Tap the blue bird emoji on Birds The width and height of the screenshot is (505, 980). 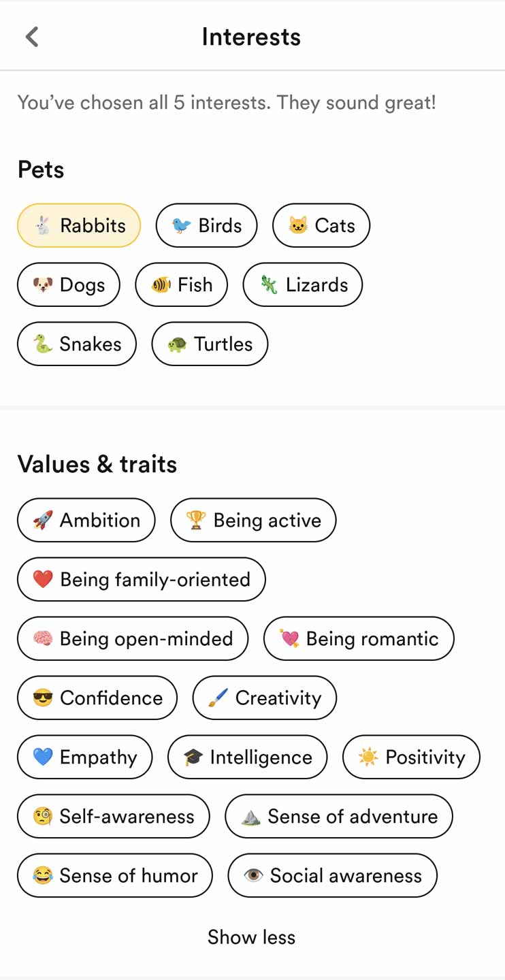pyautogui.click(x=181, y=225)
